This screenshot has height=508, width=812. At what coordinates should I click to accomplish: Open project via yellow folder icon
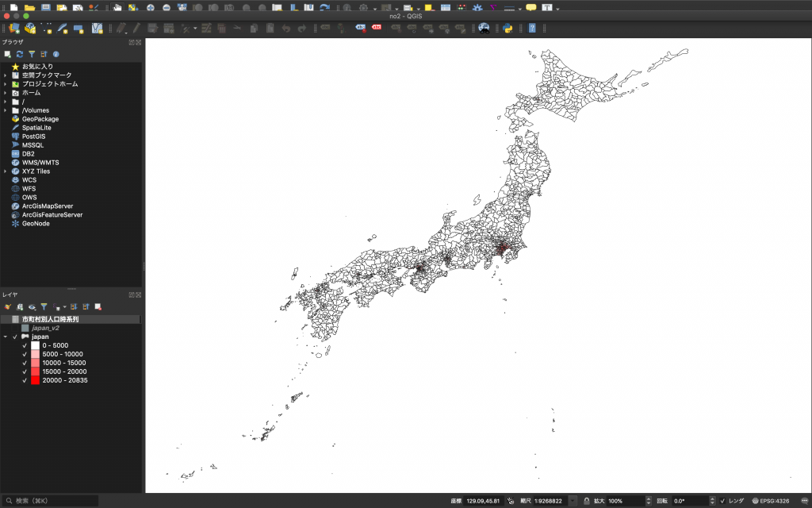pos(29,7)
